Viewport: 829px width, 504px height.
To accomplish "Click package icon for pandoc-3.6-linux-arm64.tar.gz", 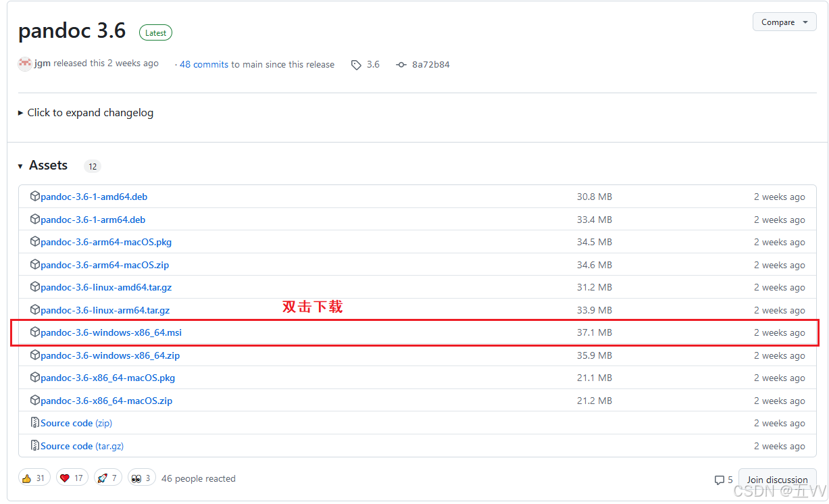I will (x=35, y=310).
